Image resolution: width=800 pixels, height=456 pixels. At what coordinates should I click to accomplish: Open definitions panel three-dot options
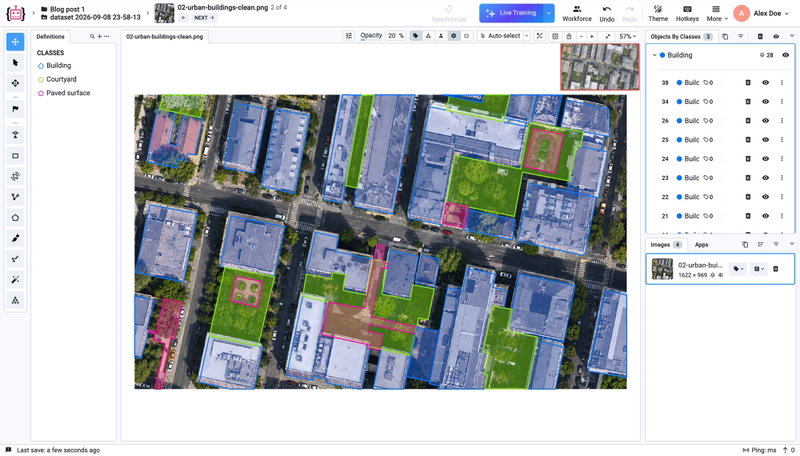107,37
